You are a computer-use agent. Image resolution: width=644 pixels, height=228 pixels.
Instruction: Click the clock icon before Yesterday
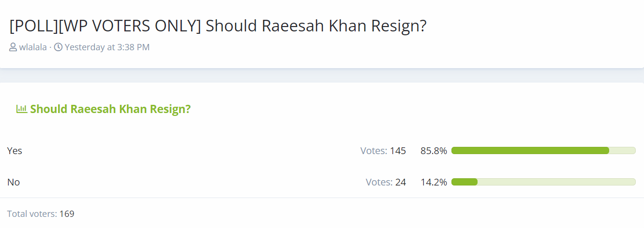click(x=58, y=47)
